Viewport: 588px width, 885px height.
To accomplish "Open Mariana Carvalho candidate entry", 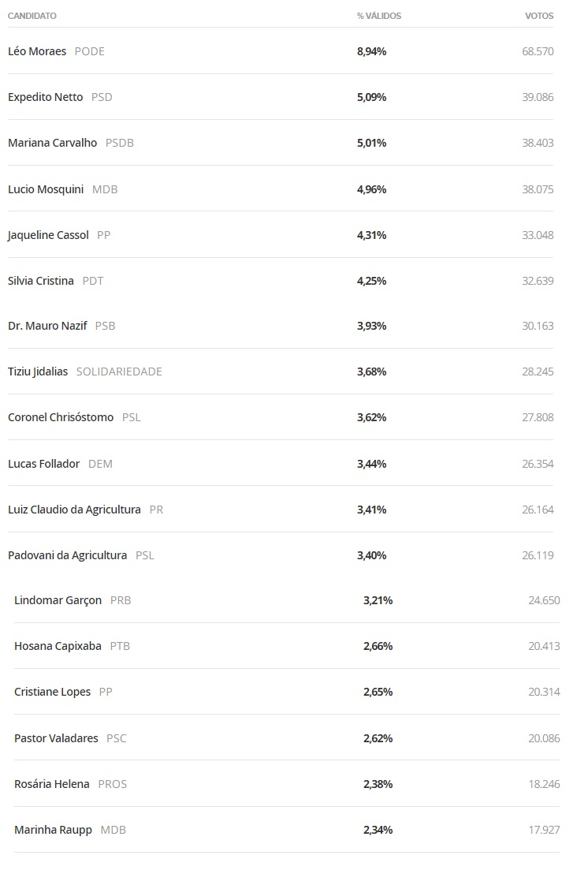I will click(52, 143).
